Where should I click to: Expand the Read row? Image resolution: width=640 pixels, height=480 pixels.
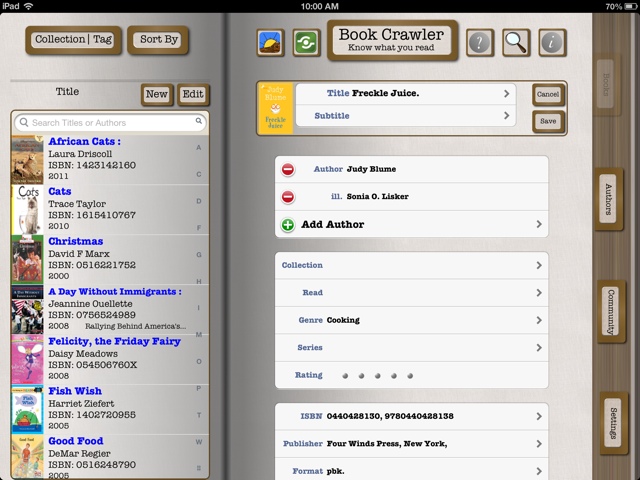pos(411,293)
